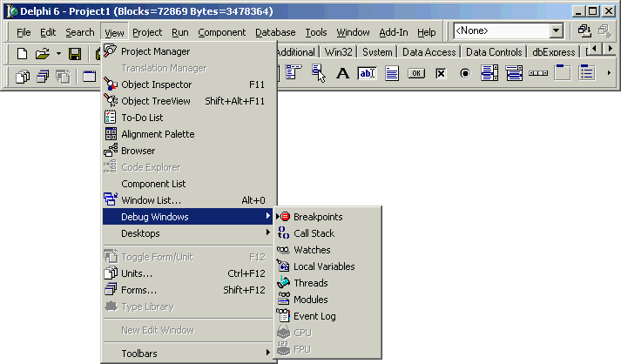Screen dimensions: 621x364
Task: Open Threads debug window
Action: click(328, 283)
